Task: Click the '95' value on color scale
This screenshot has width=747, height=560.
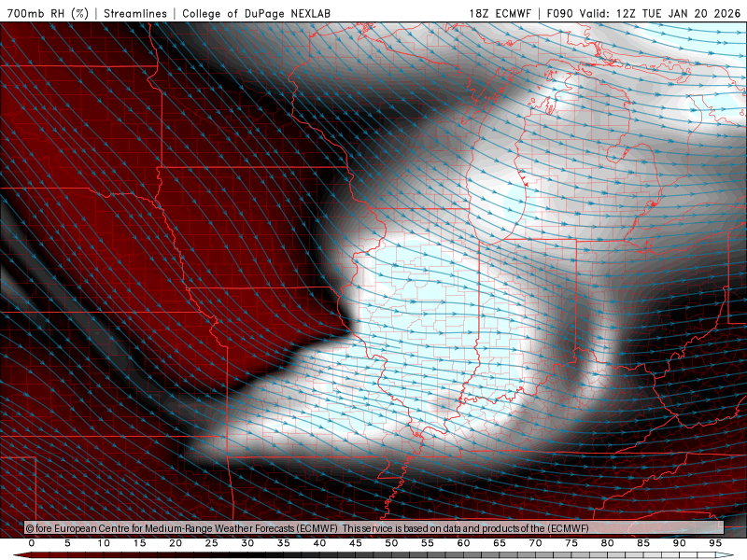Action: coord(715,543)
